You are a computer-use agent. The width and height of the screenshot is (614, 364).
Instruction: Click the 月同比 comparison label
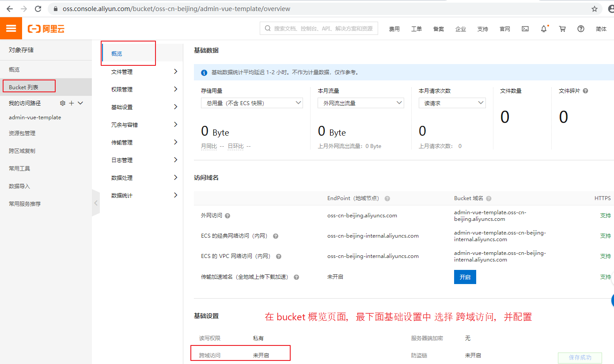coord(209,146)
